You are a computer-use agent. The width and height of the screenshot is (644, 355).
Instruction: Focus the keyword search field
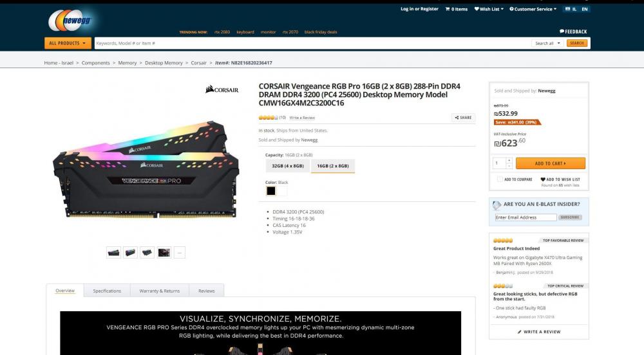tap(312, 43)
